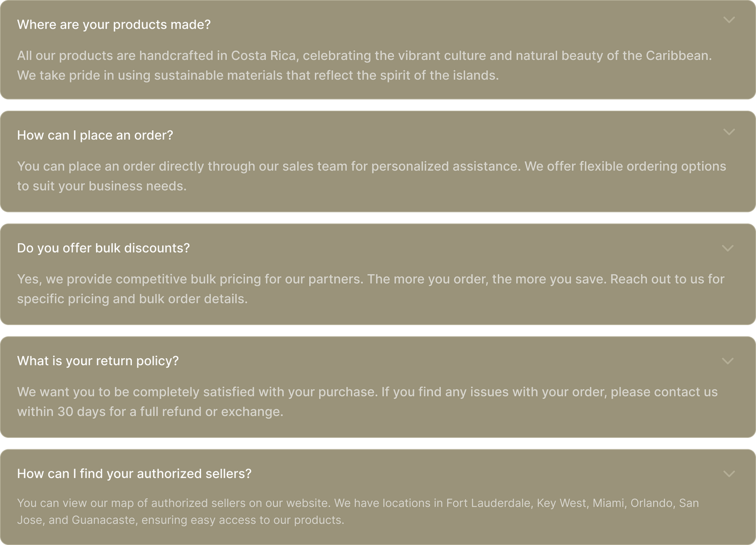The width and height of the screenshot is (756, 545).
Task: Collapse bulk discounts chevron arrow
Action: point(728,248)
